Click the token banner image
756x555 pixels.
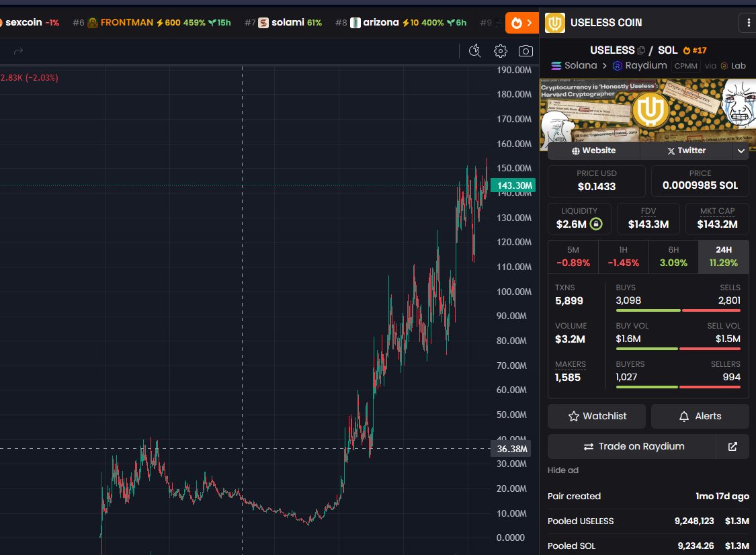point(648,110)
